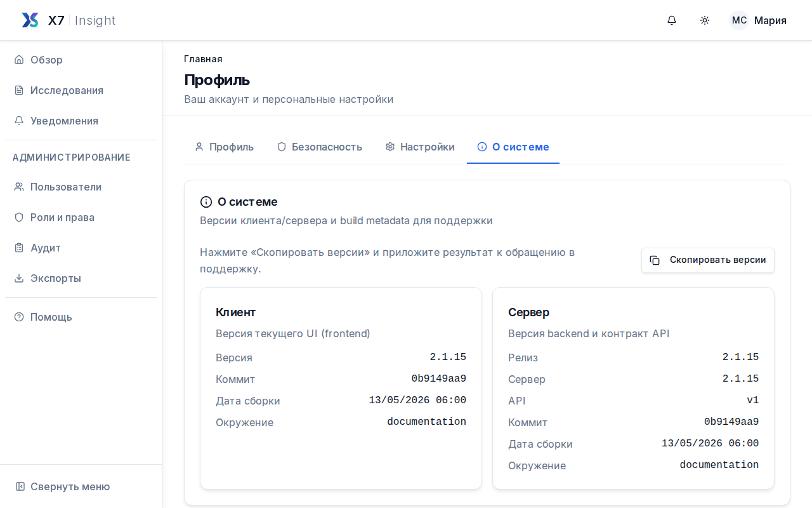Switch to the Настройки tab label
The height and width of the screenshot is (508, 812).
(x=427, y=147)
